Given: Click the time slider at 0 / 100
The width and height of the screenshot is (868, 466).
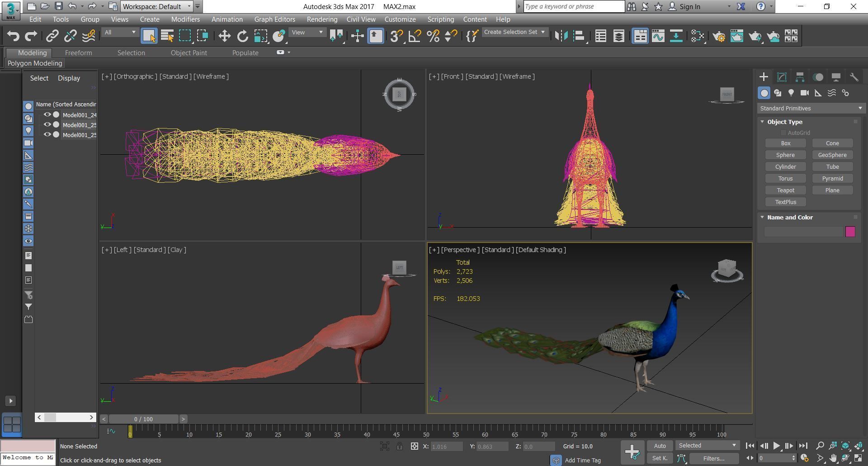Looking at the screenshot, I should tap(144, 419).
